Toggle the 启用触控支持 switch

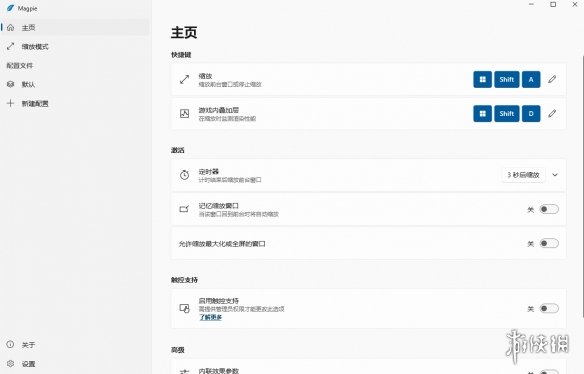coord(549,308)
